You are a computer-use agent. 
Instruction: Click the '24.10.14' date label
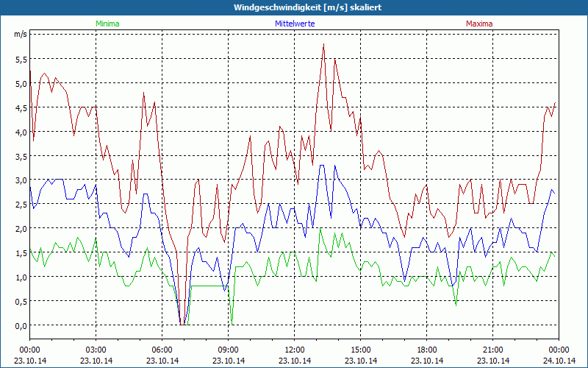coord(559,361)
